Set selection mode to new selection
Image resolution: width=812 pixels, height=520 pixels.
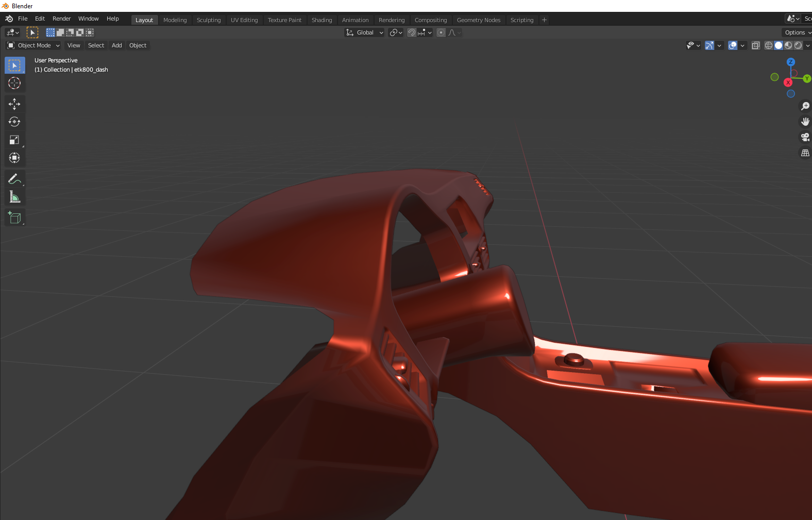[x=50, y=32]
